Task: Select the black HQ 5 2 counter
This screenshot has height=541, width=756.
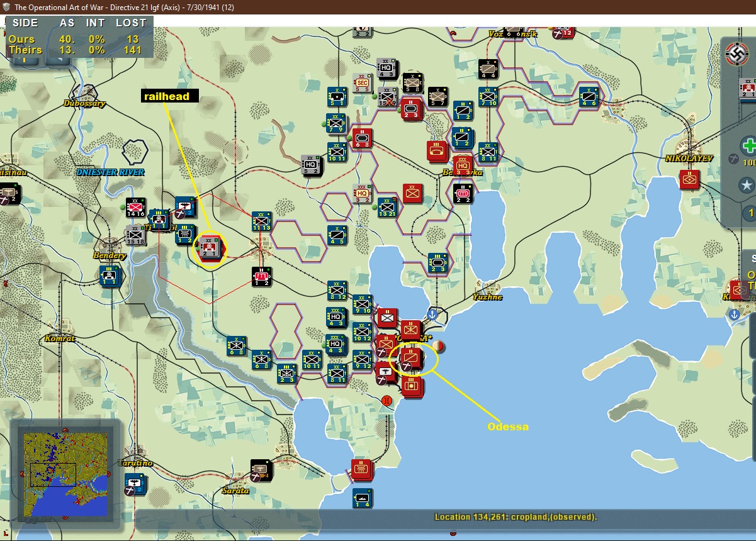Action: [x=312, y=166]
